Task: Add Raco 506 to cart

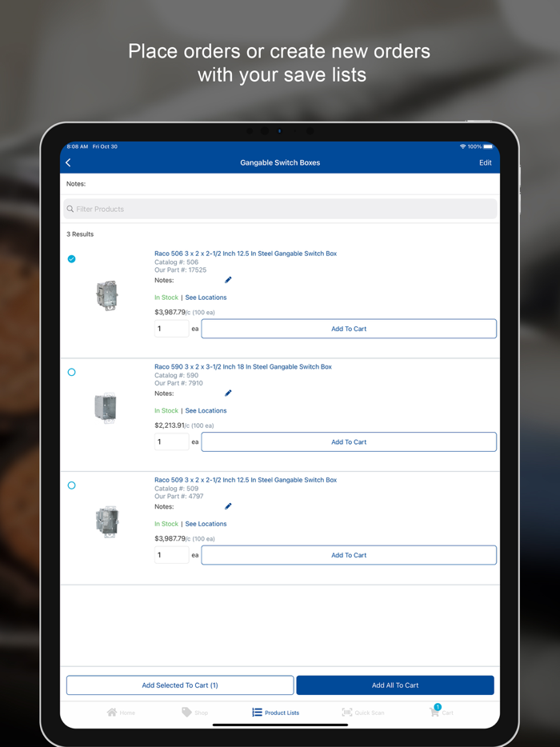Action: tap(349, 329)
